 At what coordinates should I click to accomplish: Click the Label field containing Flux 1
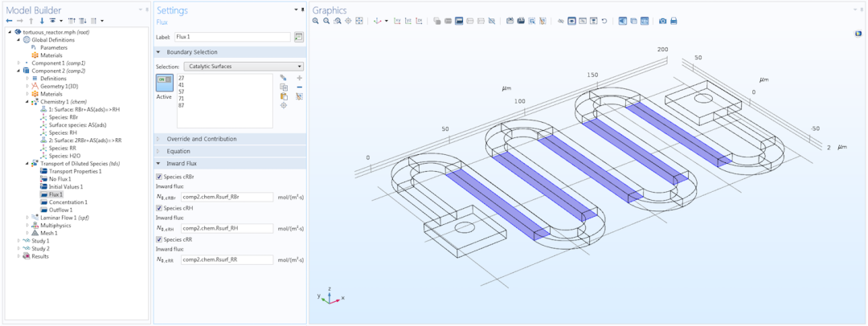click(232, 37)
